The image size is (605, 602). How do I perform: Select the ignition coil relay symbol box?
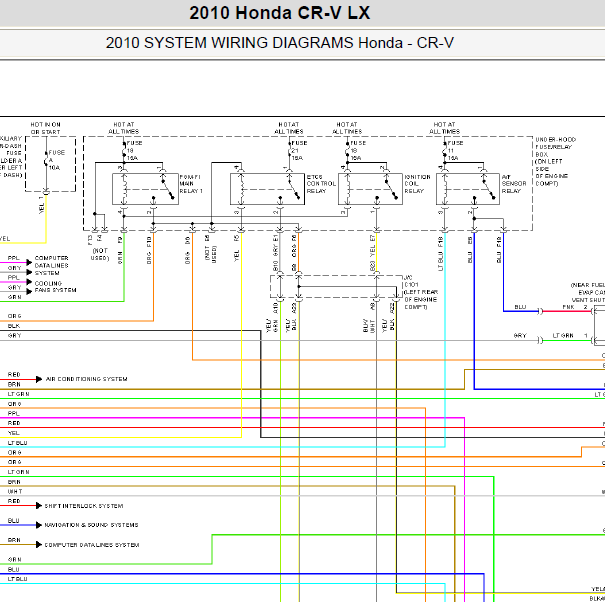[370, 189]
